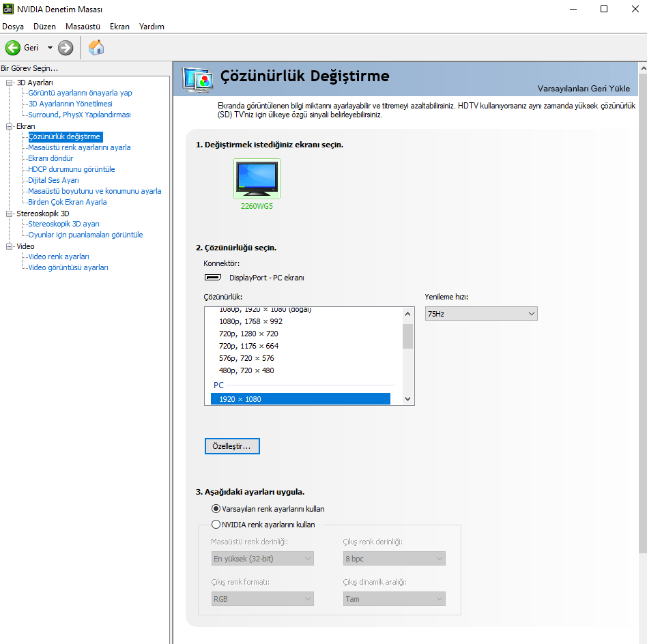Image resolution: width=647 pixels, height=644 pixels.
Task: Open the Masaüstü menu
Action: coord(83,27)
